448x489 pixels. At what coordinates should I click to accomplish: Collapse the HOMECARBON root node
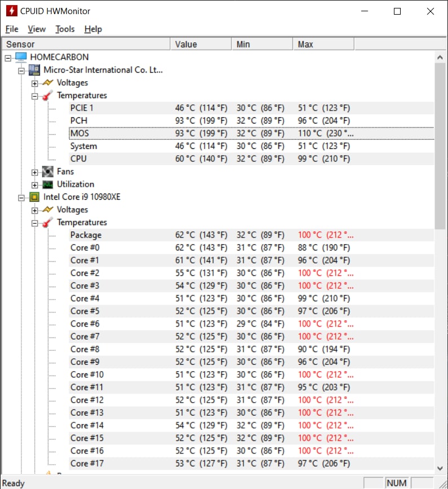point(8,58)
